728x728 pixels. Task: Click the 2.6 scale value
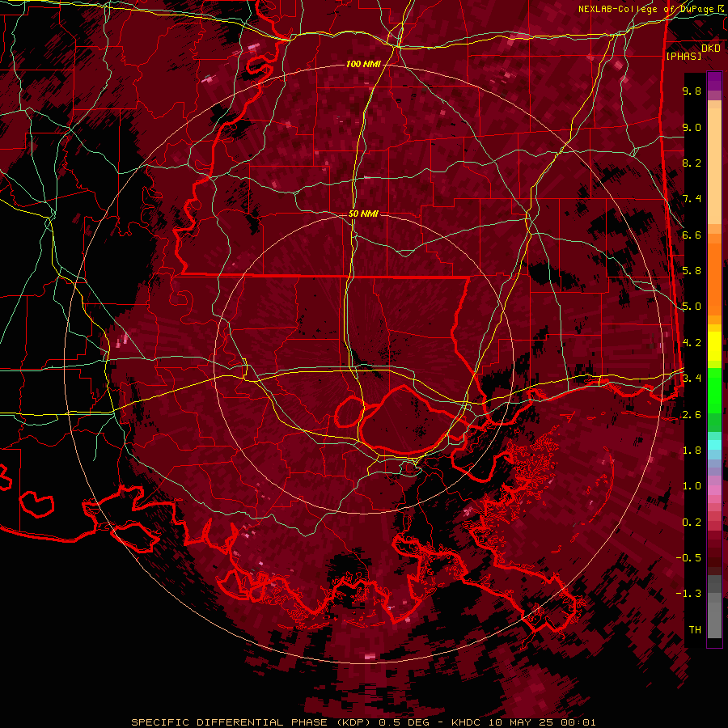[692, 415]
